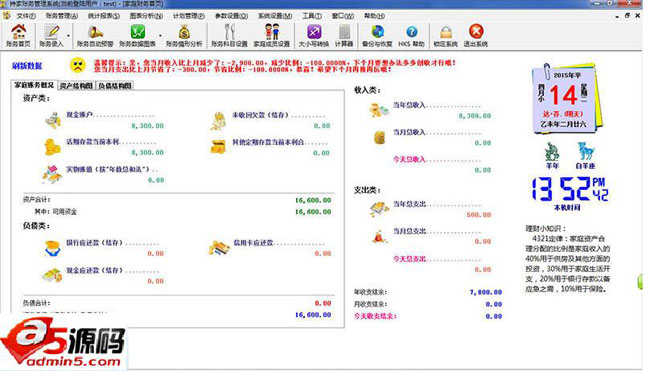Open the 计划管理(P) menu
The image size is (650, 371).
tap(189, 16)
